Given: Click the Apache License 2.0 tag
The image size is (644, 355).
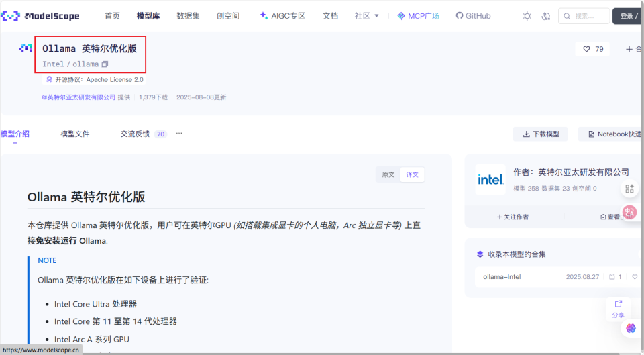Looking at the screenshot, I should (x=95, y=79).
